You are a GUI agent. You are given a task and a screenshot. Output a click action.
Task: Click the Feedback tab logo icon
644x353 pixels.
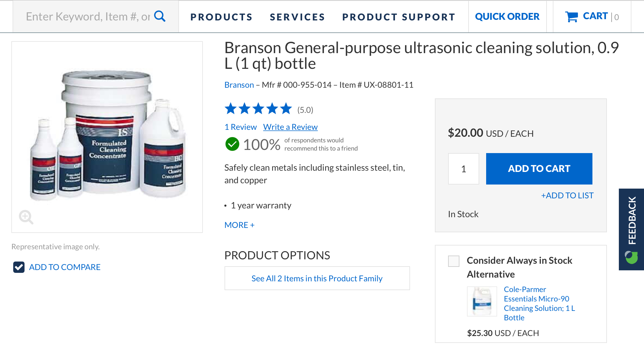tap(631, 257)
